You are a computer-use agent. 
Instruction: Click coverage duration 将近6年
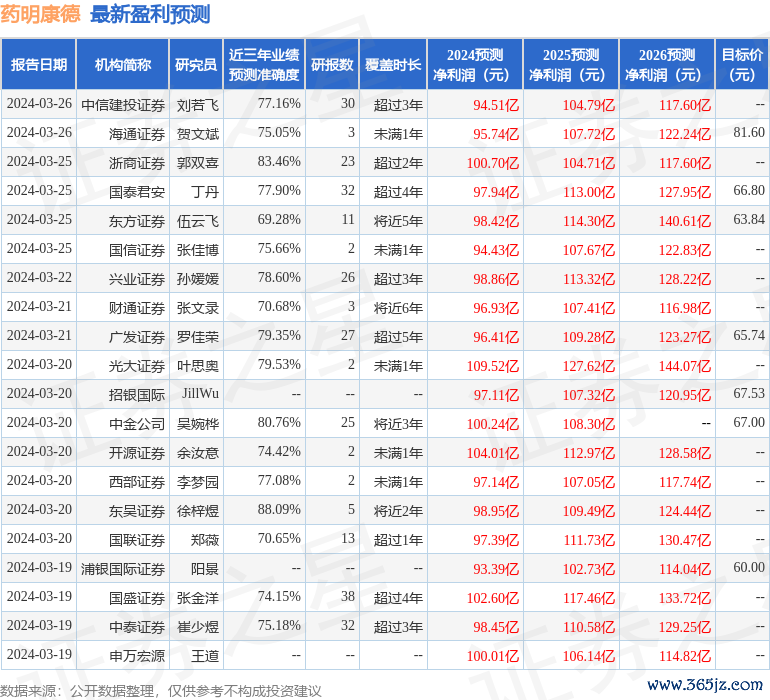pos(398,308)
